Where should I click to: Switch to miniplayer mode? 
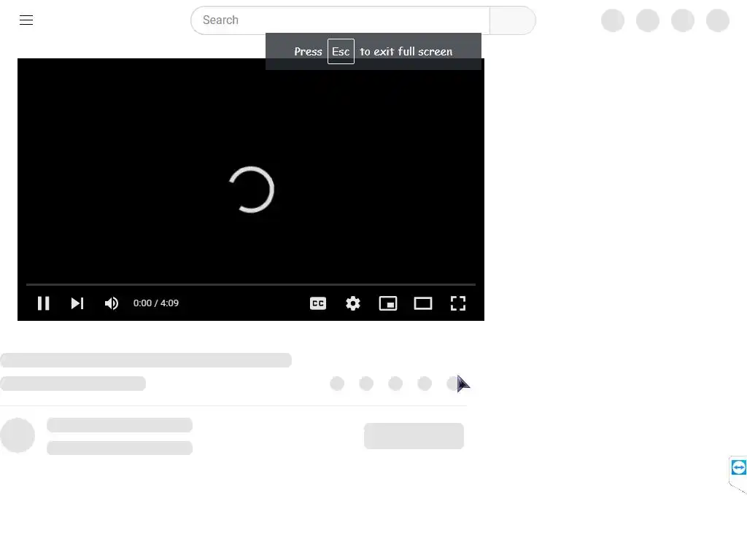tap(388, 303)
